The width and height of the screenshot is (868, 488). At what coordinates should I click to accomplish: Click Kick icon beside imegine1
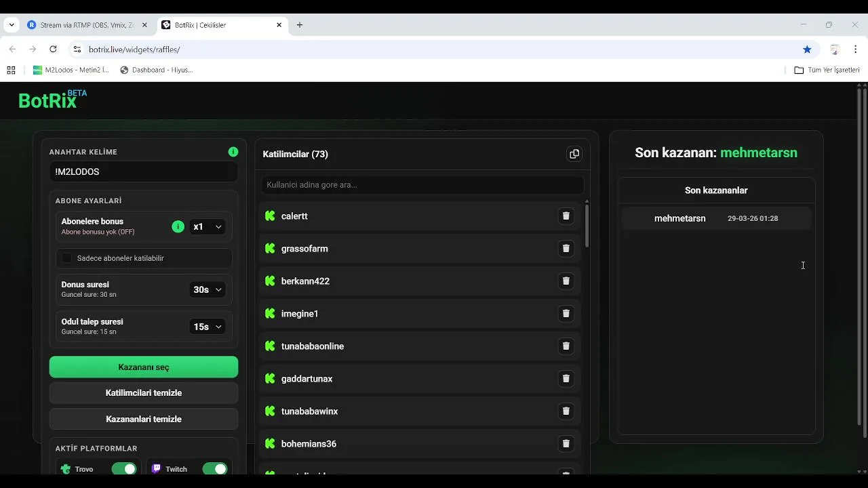pos(270,314)
